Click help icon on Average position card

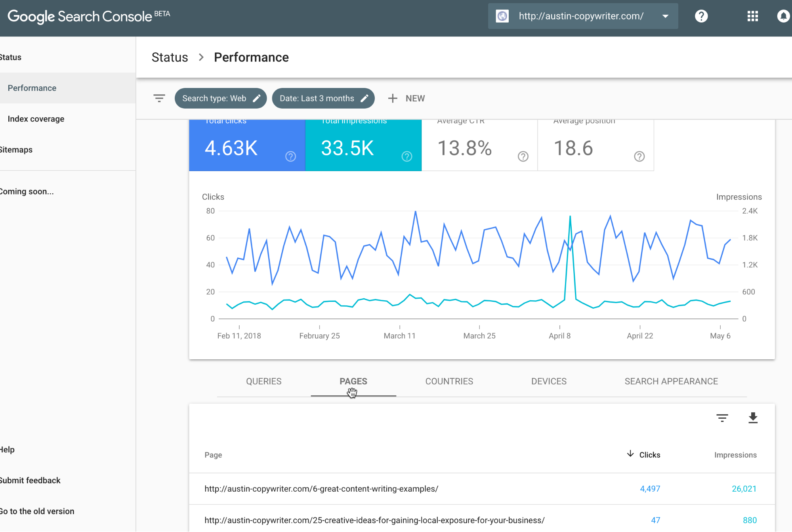point(639,156)
